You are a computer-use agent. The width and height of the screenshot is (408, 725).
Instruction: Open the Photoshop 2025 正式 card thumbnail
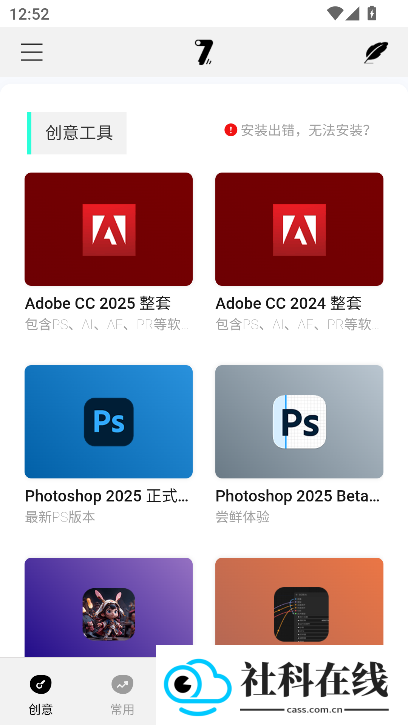109,421
